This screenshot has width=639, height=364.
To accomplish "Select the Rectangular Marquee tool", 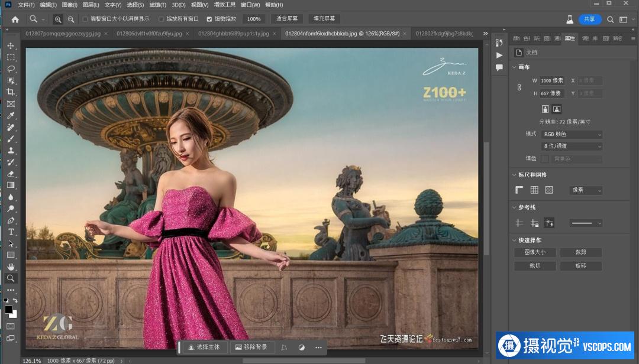I will [11, 57].
